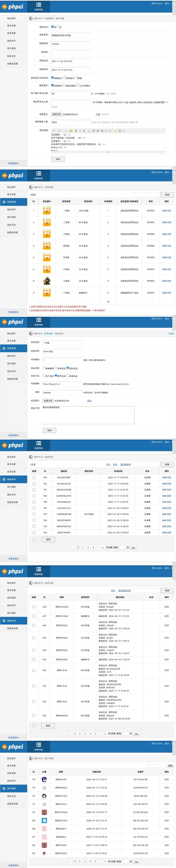Click <<返回 on the 修改奖项 page
This screenshot has height=868, width=176.
tap(171, 333)
